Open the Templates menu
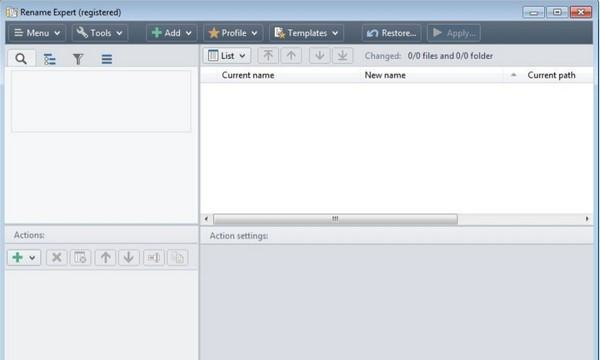Viewport: 600px width, 360px height. click(x=307, y=33)
